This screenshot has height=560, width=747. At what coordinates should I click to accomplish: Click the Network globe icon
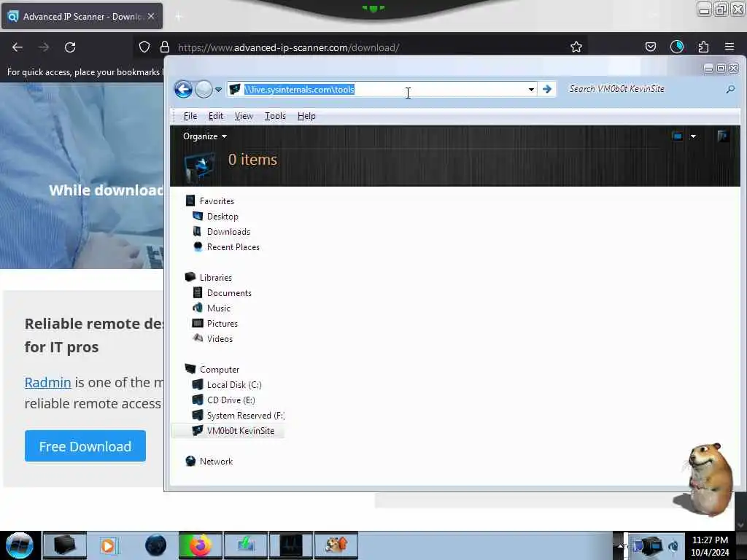point(190,461)
